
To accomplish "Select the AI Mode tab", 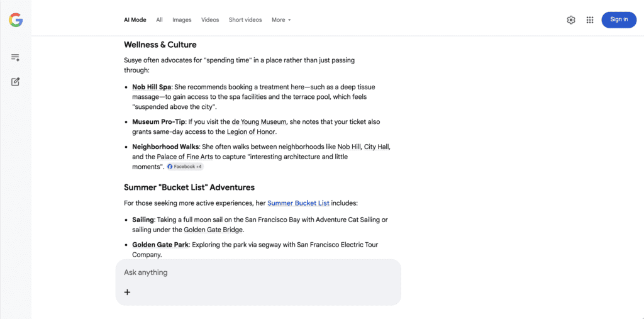I will 135,20.
